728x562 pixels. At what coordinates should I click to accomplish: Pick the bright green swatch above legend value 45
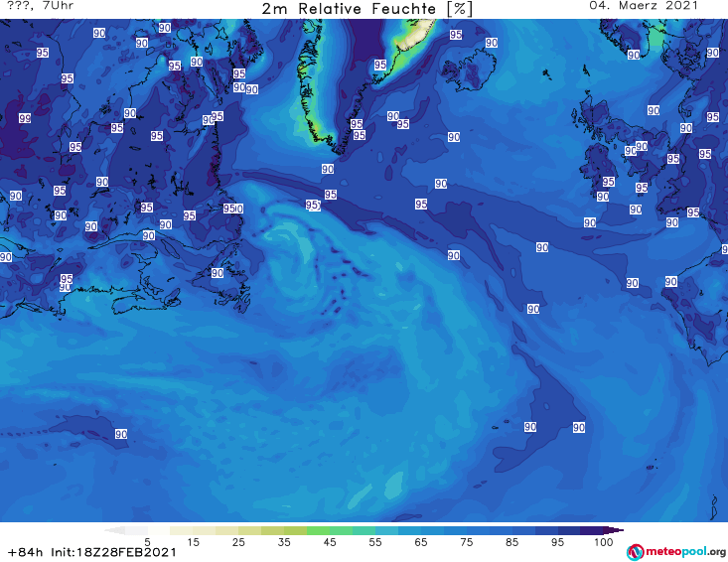pyautogui.click(x=318, y=530)
